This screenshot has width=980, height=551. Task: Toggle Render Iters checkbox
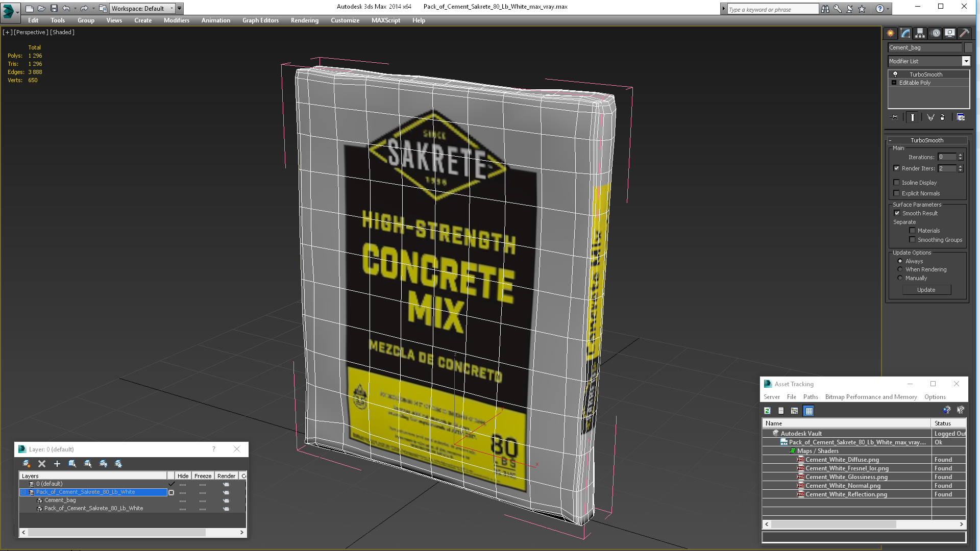coord(896,168)
